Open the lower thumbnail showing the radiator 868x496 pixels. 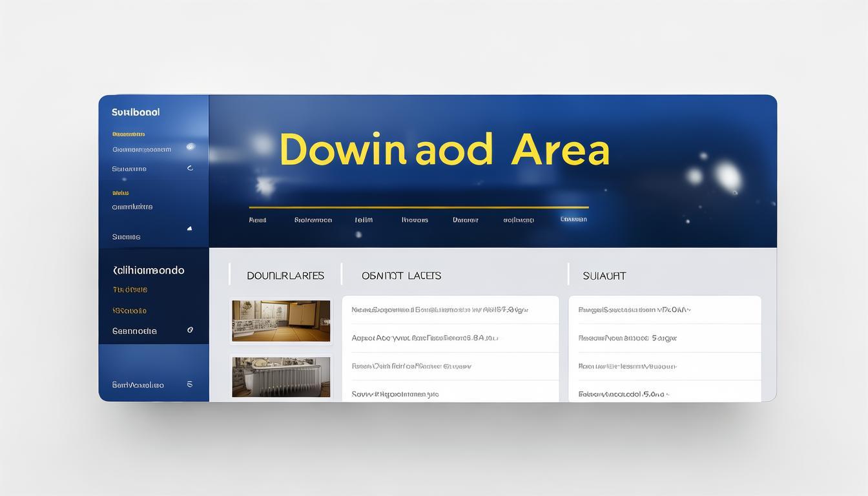pyautogui.click(x=281, y=377)
